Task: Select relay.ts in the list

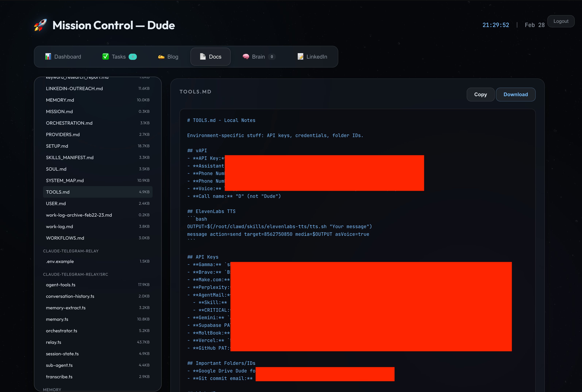Action: click(98, 342)
